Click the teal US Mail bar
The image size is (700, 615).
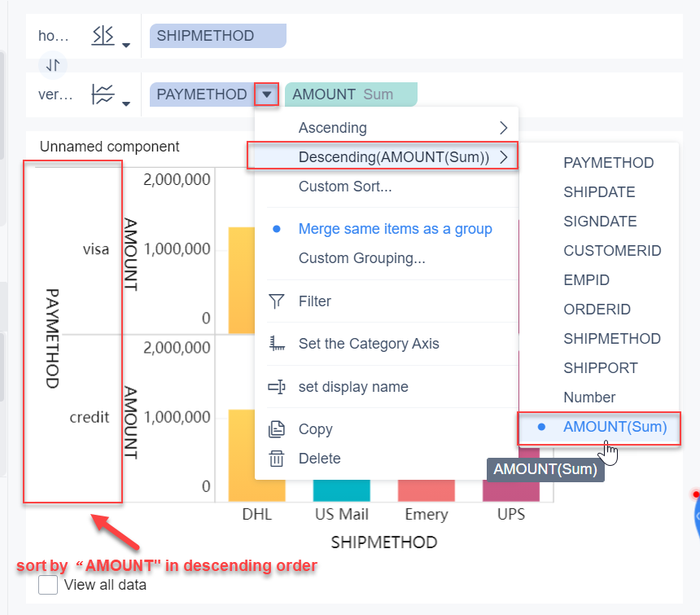point(342,490)
